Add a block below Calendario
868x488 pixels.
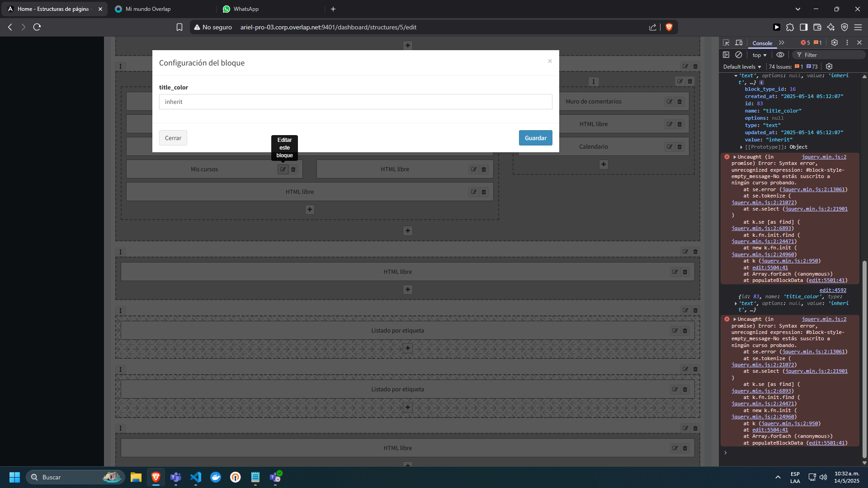[604, 164]
